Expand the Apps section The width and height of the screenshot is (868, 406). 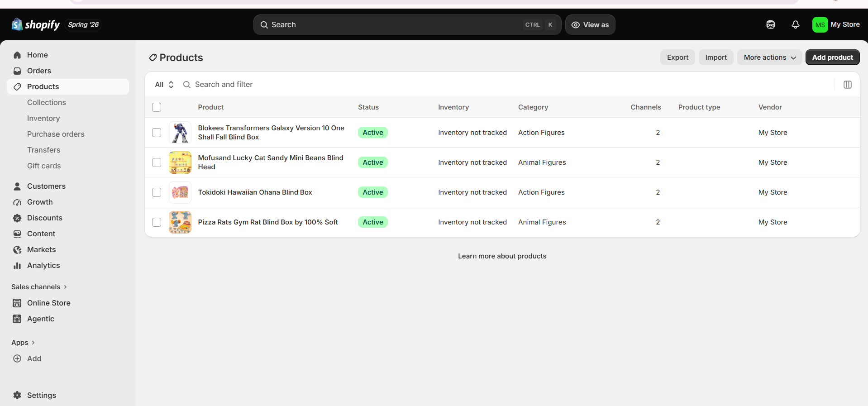pyautogui.click(x=23, y=343)
